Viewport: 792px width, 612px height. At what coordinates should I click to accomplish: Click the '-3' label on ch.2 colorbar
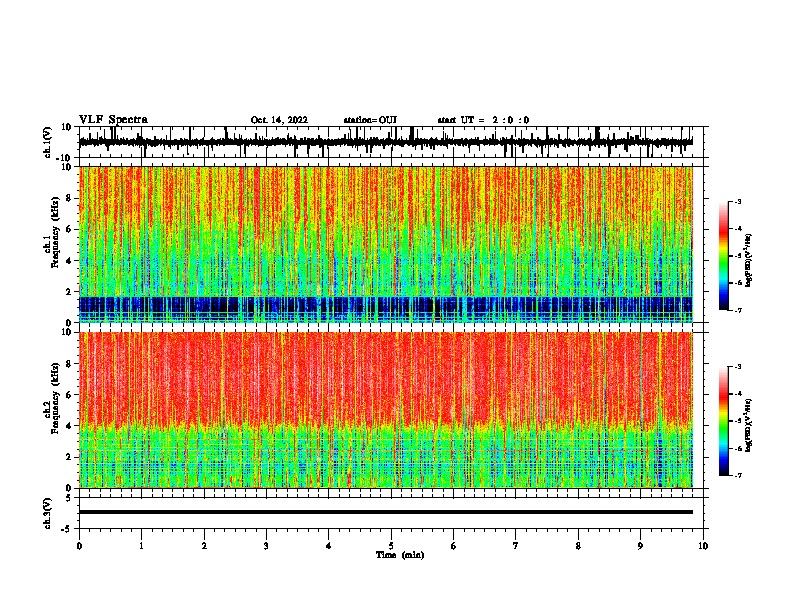[x=737, y=367]
